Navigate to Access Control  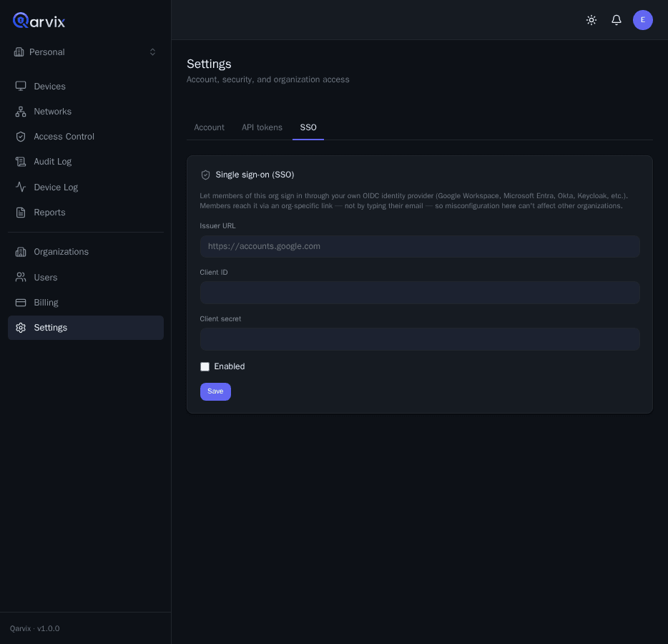tap(86, 137)
